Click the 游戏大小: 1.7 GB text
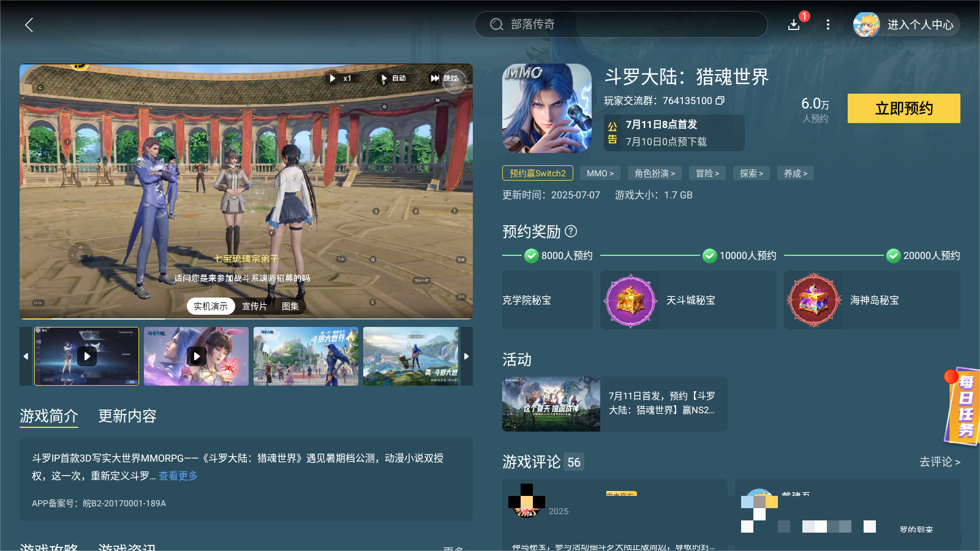The height and width of the screenshot is (551, 980). tap(654, 195)
